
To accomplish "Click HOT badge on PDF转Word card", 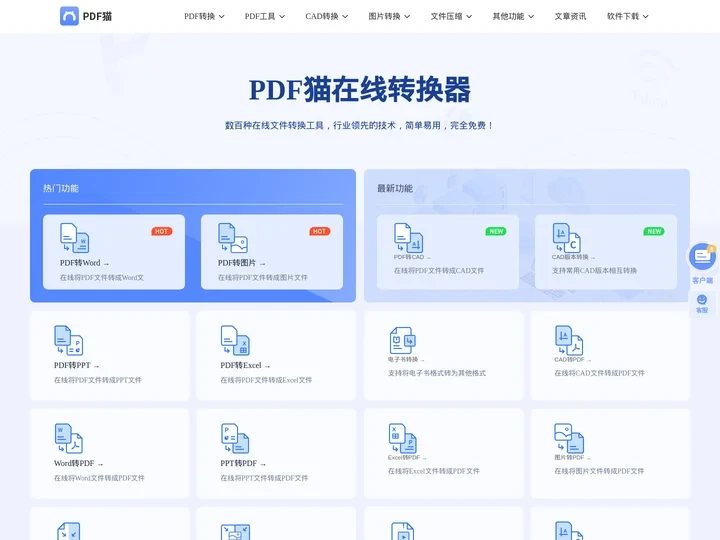I will (x=162, y=231).
